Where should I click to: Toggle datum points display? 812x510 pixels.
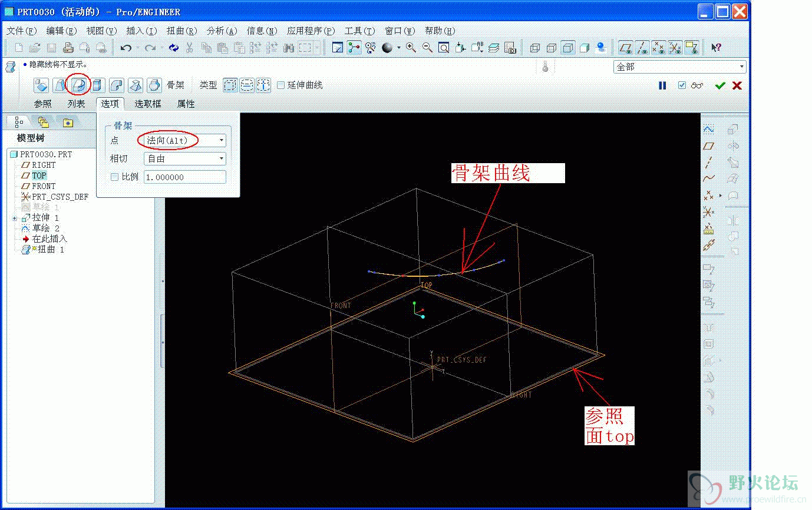659,48
